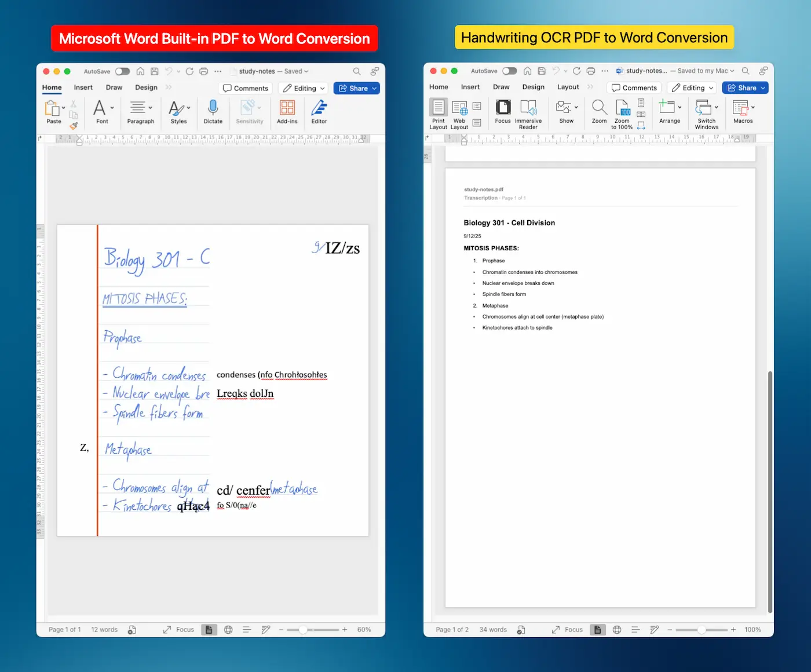The width and height of the screenshot is (811, 672).
Task: Open Comments in the left document
Action: click(x=245, y=88)
